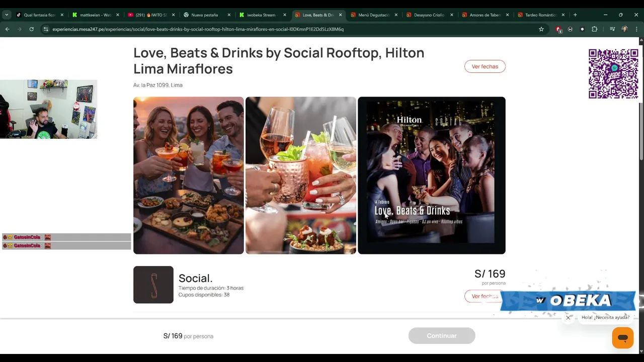Open the orange chat support bubble
The height and width of the screenshot is (362, 644).
coord(622,338)
